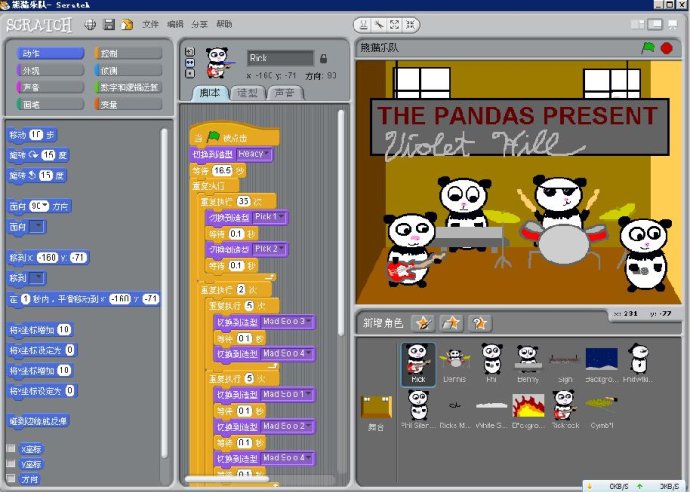The height and width of the screenshot is (492, 690).
Task: Open the 分享 menu
Action: point(199,24)
